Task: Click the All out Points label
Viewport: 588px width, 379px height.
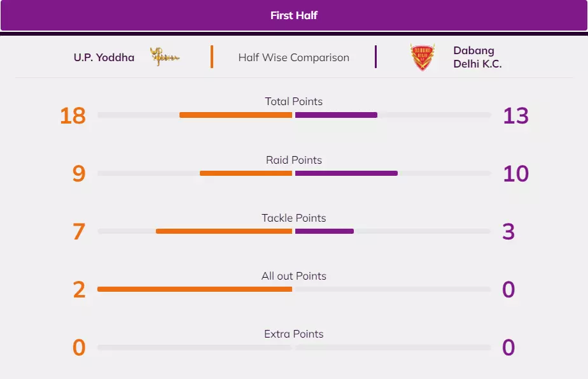Action: click(x=294, y=276)
